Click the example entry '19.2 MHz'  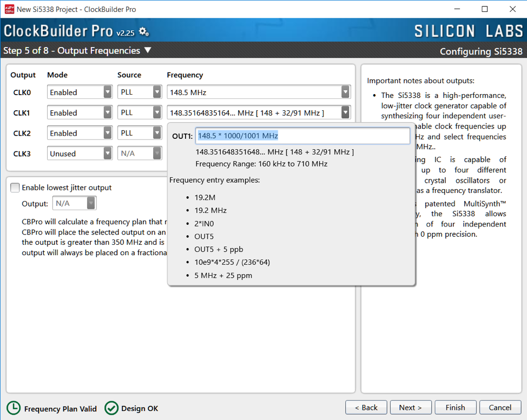point(210,210)
